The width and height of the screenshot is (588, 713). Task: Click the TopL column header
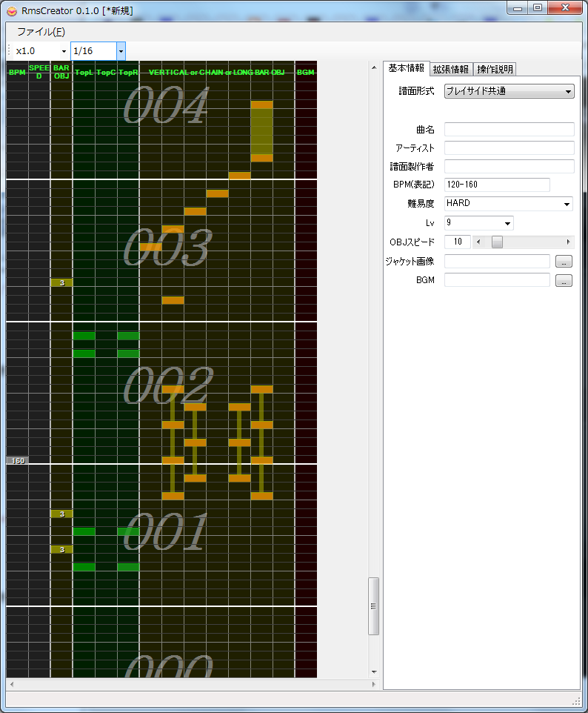click(x=84, y=73)
